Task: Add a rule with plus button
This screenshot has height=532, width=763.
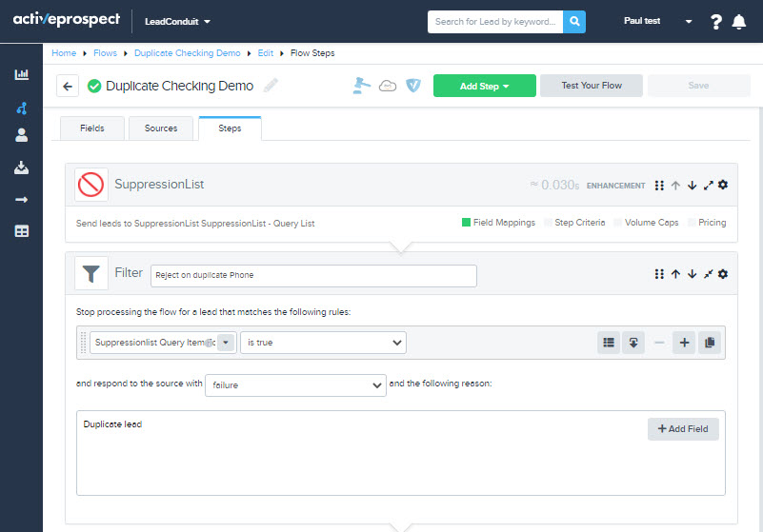Action: point(684,343)
